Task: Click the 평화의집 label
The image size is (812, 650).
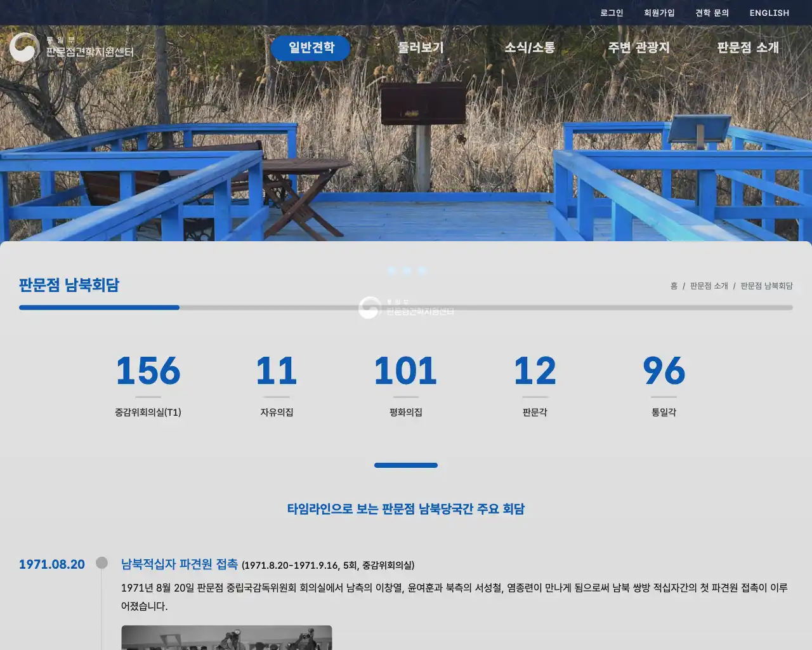Action: 405,412
